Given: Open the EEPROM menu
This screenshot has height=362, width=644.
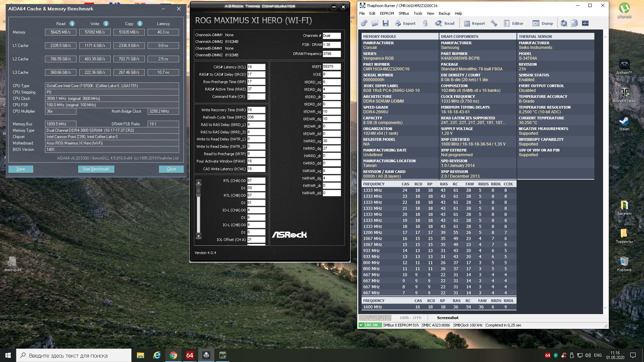Looking at the screenshot, I should (x=387, y=13).
